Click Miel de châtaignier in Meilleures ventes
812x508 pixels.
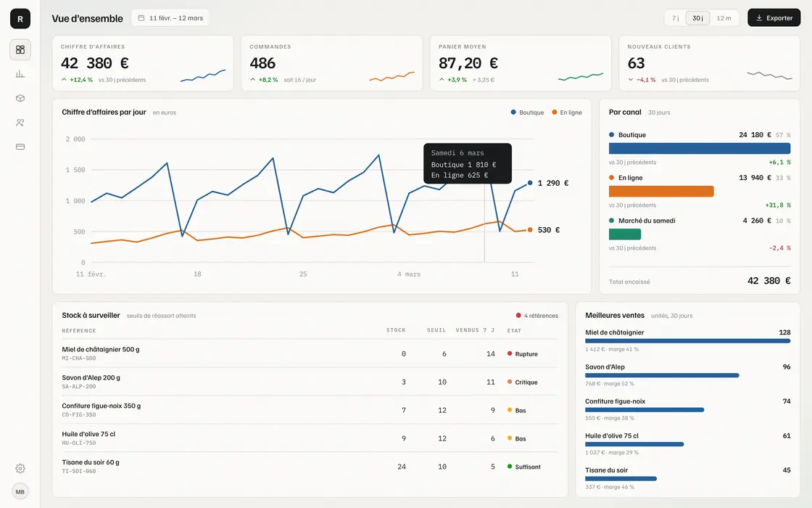(x=615, y=332)
